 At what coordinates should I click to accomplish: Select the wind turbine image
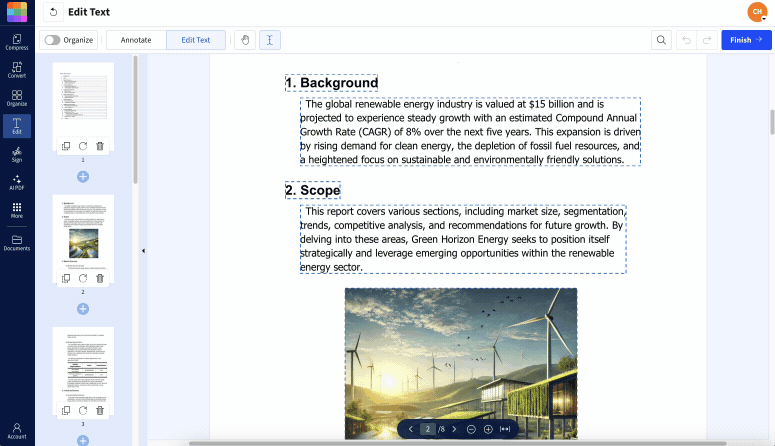click(x=461, y=363)
